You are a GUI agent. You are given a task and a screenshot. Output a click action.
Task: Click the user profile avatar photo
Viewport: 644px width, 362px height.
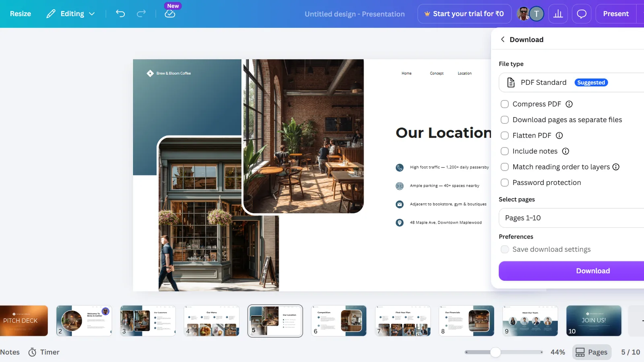pyautogui.click(x=523, y=14)
